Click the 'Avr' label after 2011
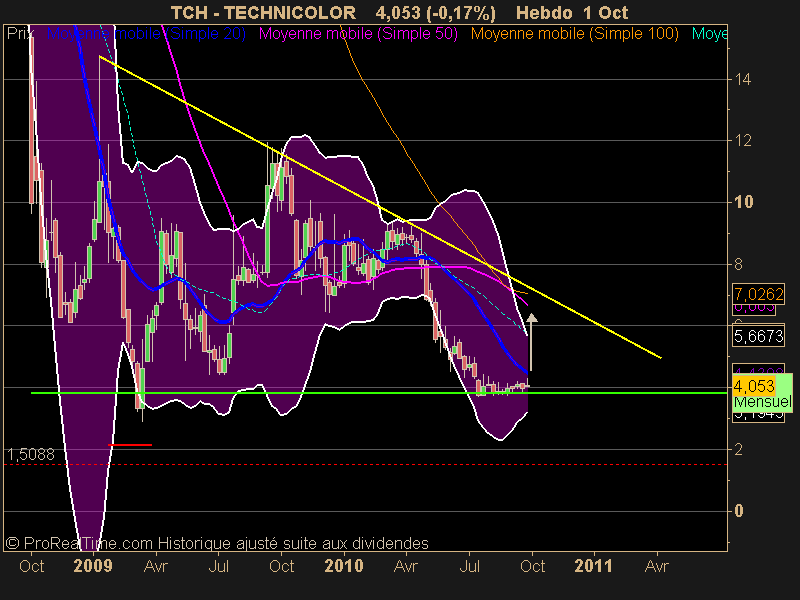 657,566
